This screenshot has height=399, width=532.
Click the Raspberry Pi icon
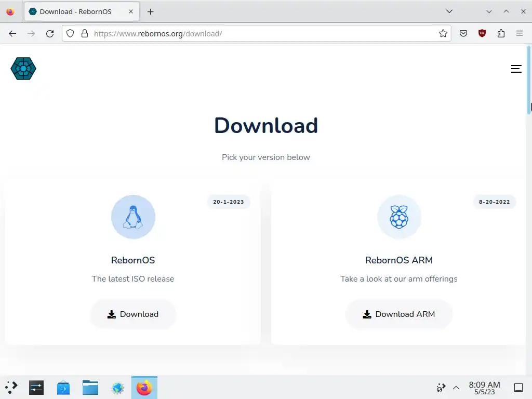pyautogui.click(x=399, y=217)
